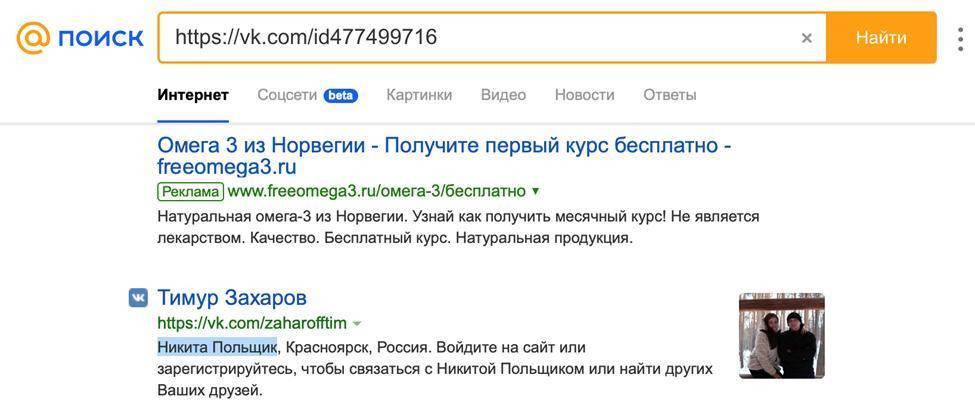Switch to the Картинки tab
975x418 pixels.
[419, 95]
